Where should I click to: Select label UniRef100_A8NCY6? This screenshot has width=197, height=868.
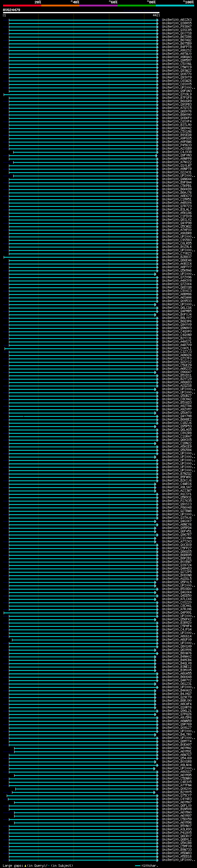click(x=177, y=525)
